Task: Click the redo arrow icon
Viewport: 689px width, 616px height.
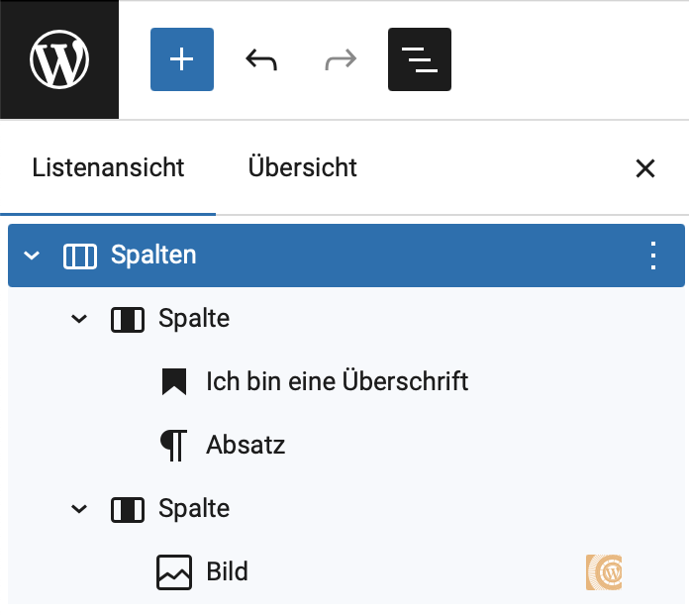Action: 341,59
